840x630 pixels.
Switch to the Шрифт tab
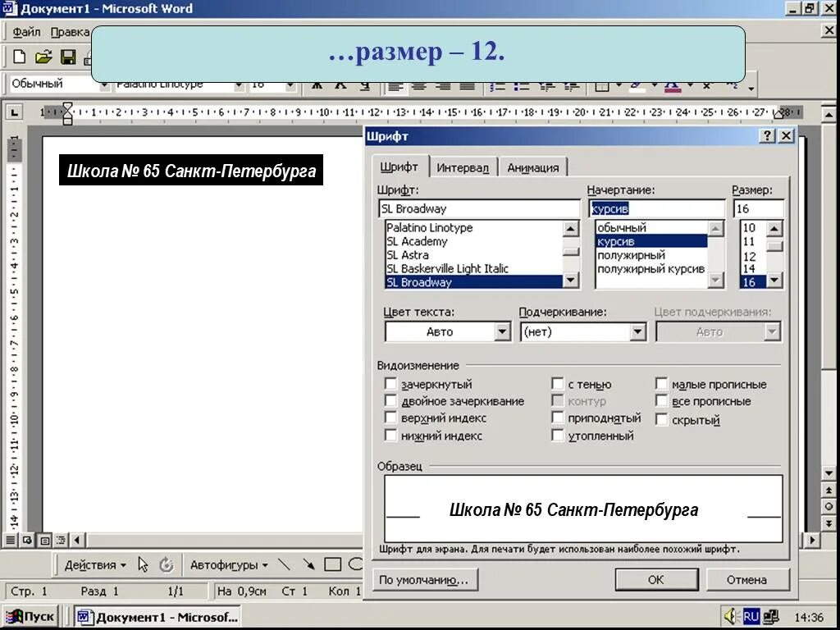(399, 167)
